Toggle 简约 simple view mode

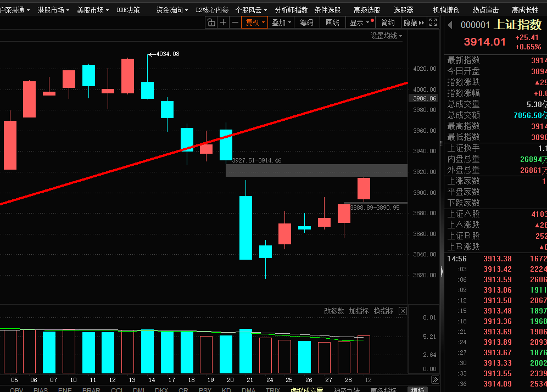(x=388, y=23)
